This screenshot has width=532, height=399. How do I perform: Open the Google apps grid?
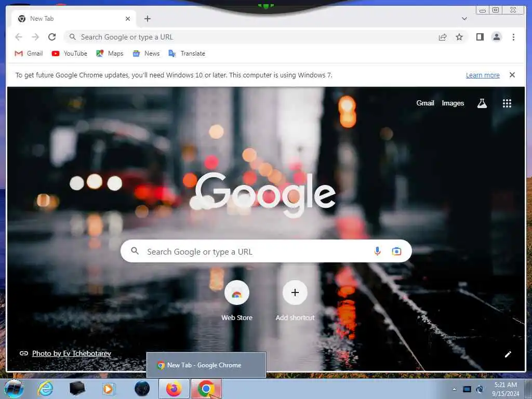507,103
